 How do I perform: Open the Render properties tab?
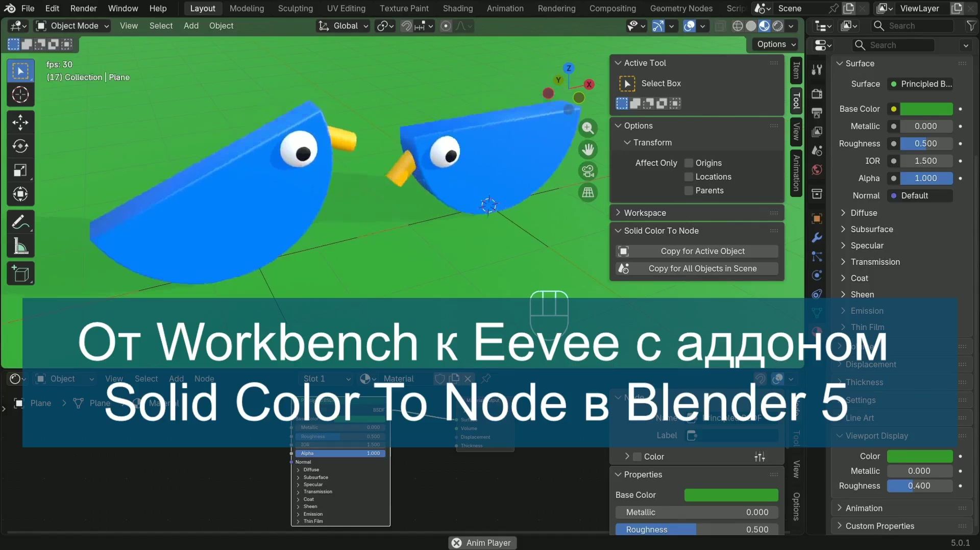[x=817, y=94]
